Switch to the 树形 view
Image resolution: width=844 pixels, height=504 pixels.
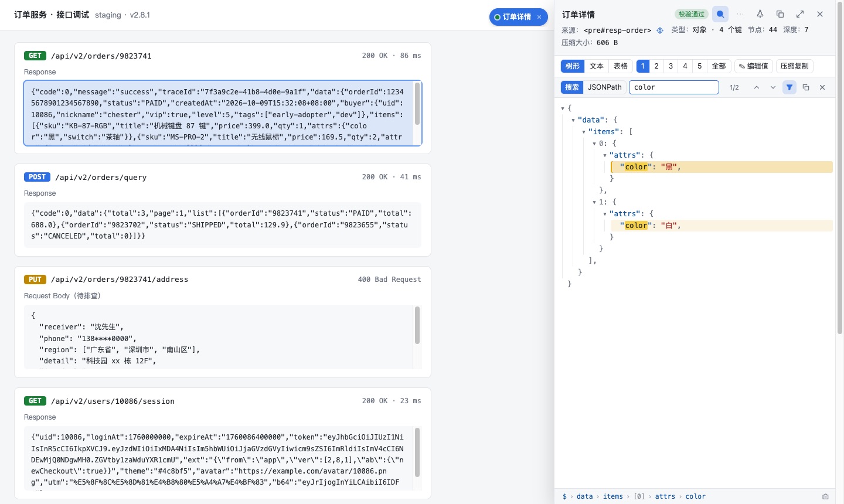pyautogui.click(x=573, y=66)
